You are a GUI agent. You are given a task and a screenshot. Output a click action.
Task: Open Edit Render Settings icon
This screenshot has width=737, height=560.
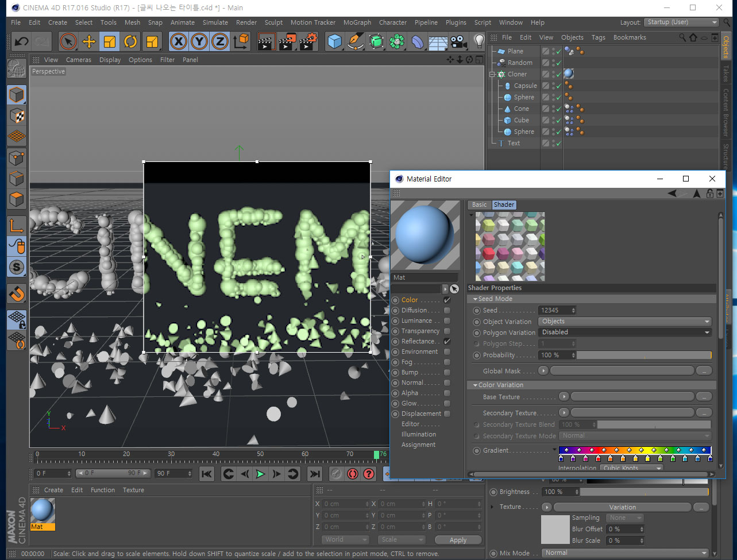coord(308,42)
